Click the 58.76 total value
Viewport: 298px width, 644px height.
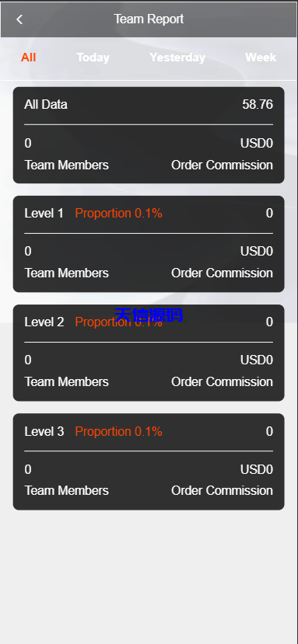258,104
